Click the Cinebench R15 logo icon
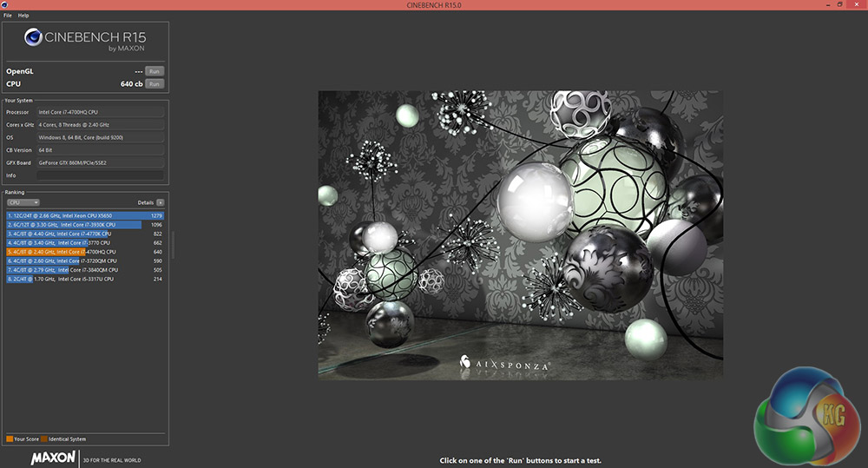The height and width of the screenshot is (468, 868). pos(33,37)
